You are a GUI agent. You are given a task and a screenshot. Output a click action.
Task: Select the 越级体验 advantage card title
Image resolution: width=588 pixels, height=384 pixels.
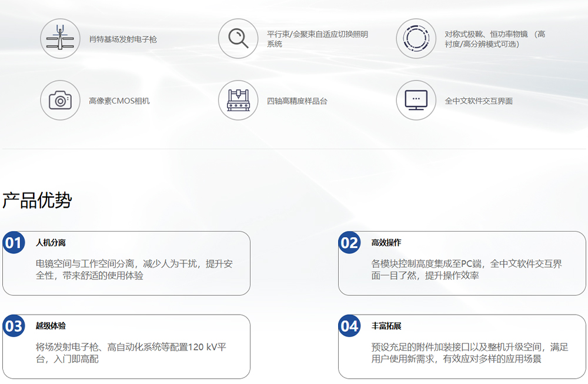51,326
